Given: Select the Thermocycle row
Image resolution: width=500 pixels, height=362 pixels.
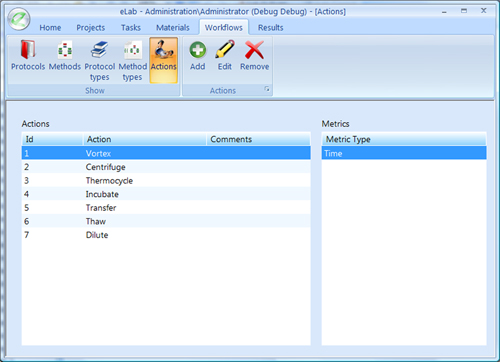Looking at the screenshot, I should point(166,180).
